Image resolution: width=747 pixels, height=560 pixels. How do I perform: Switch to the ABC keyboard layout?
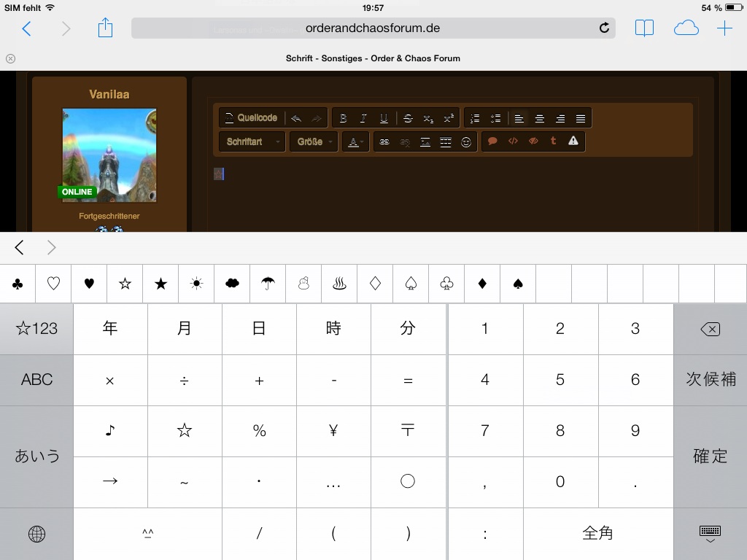36,380
